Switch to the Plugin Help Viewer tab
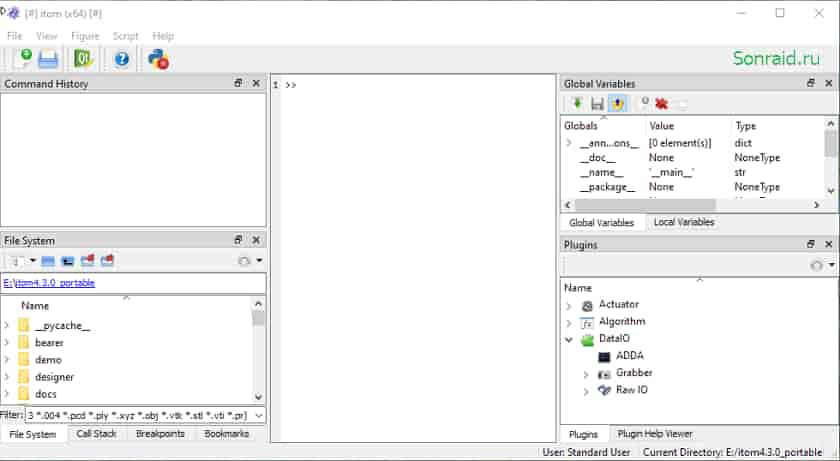 (655, 434)
